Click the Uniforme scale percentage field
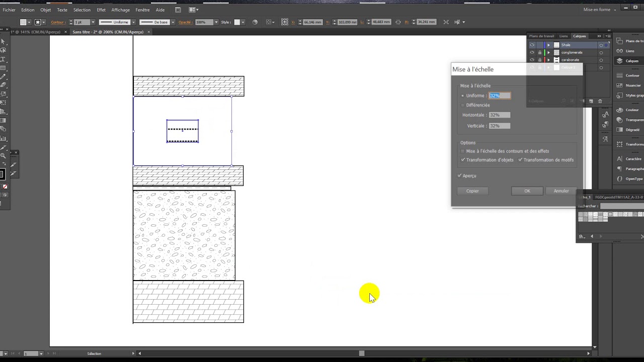Image resolution: width=644 pixels, height=362 pixels. click(500, 96)
